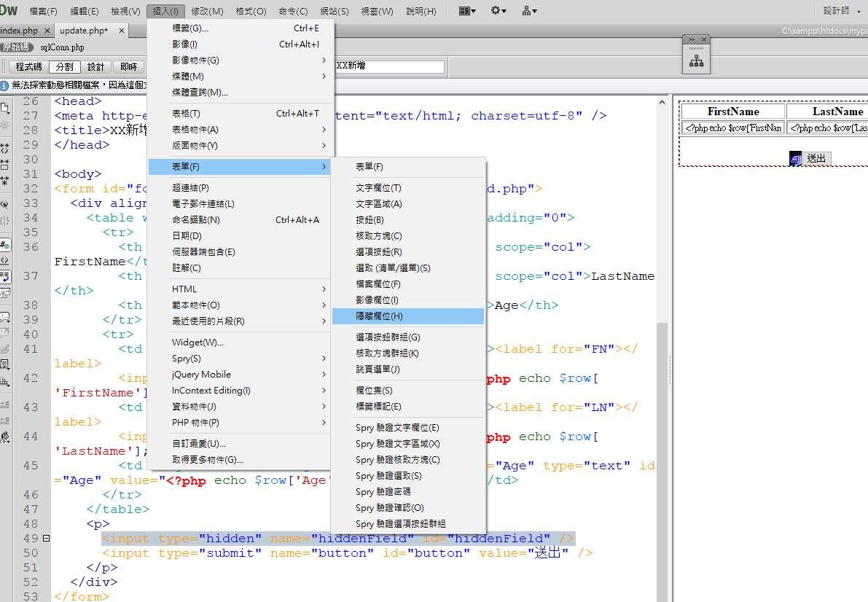868x602 pixels.
Task: Switch to 設計 design view
Action: [96, 66]
